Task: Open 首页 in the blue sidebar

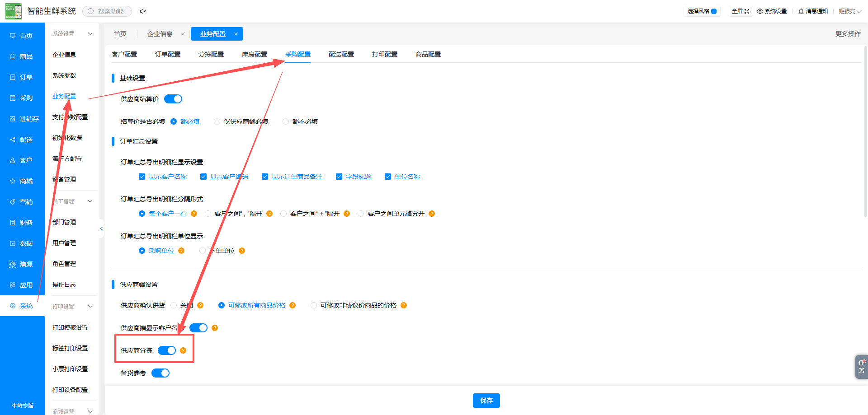Action: (x=22, y=36)
